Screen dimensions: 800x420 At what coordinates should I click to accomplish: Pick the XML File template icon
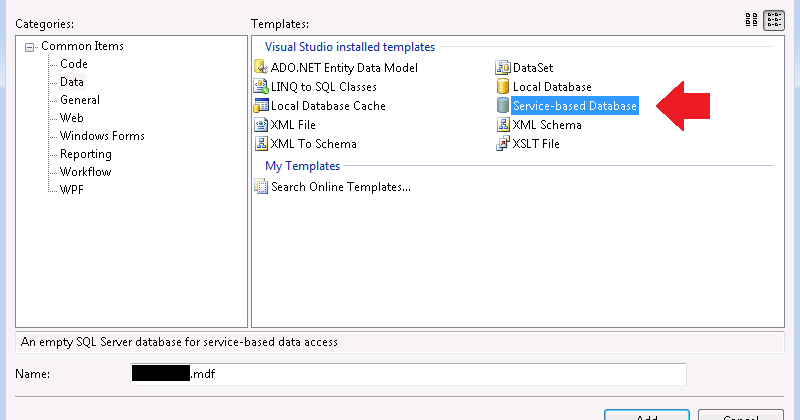[x=261, y=125]
